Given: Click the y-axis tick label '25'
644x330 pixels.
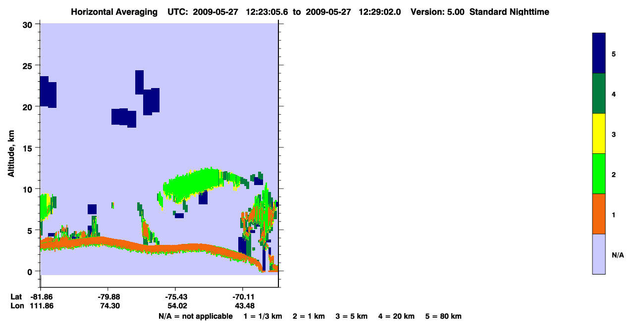Looking at the screenshot, I should (29, 66).
